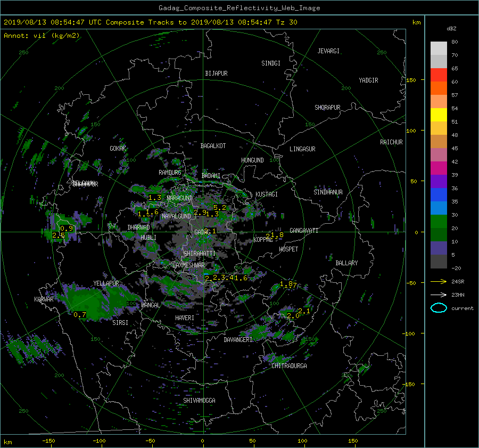Click the SHORAPUR city label

pos(327,108)
